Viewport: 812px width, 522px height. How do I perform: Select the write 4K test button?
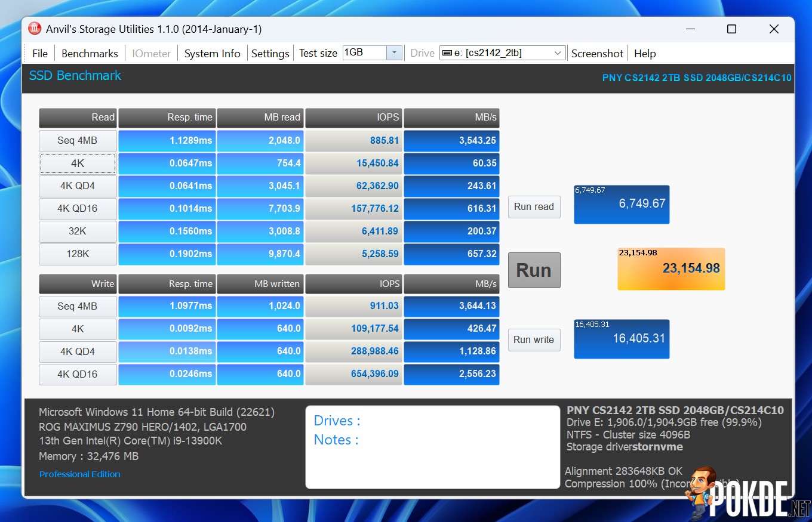coord(78,329)
